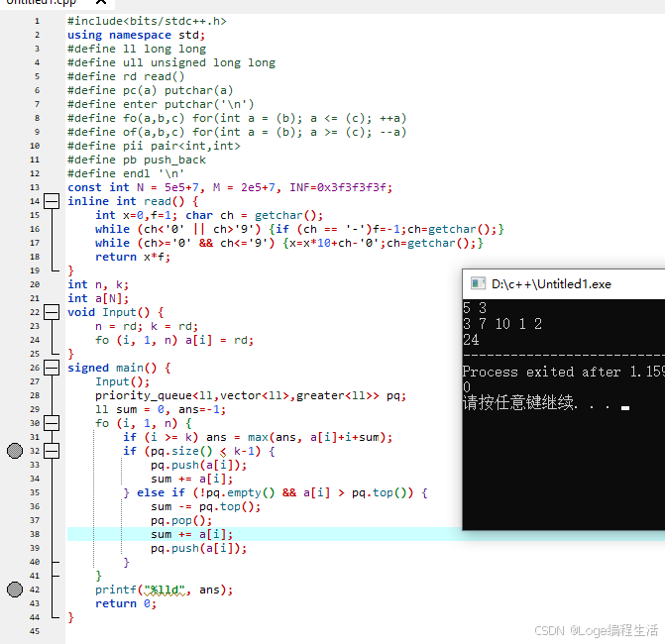Viewport: 665px width, 644px height.
Task: Close the Untitled1.cpp editor tab
Action: (x=101, y=2)
